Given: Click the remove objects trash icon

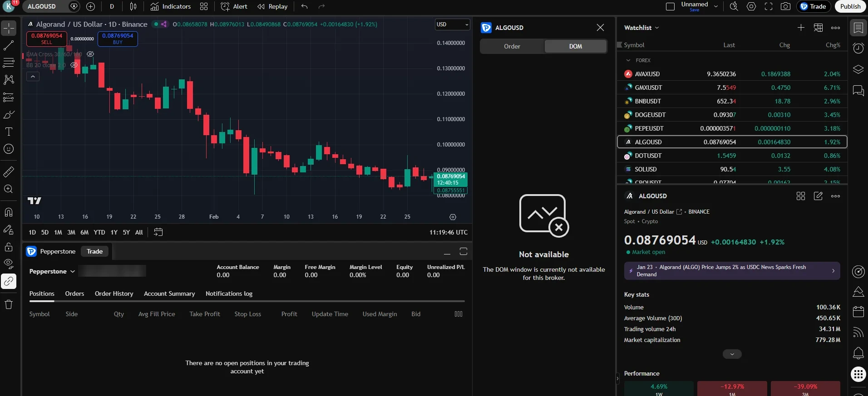Looking at the screenshot, I should click(9, 304).
